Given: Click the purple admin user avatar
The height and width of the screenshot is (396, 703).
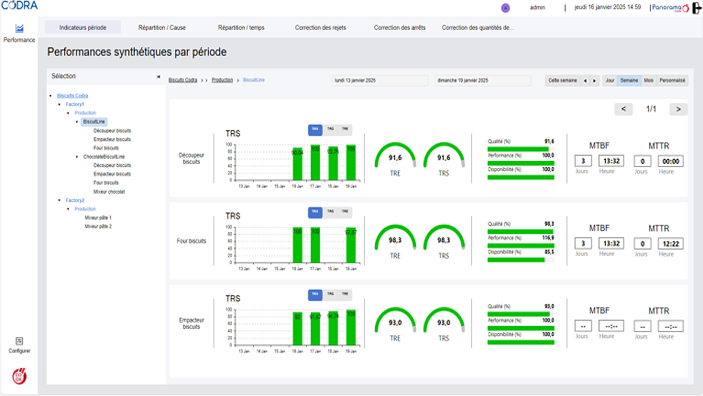Looking at the screenshot, I should point(505,8).
